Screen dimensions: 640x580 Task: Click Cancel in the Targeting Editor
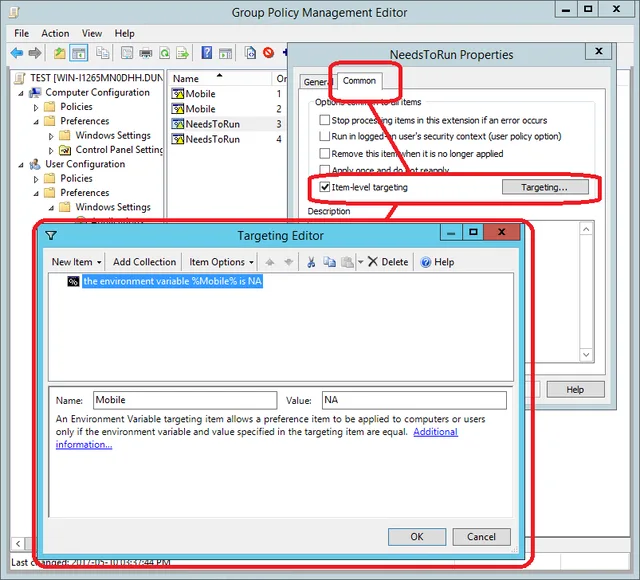481,536
